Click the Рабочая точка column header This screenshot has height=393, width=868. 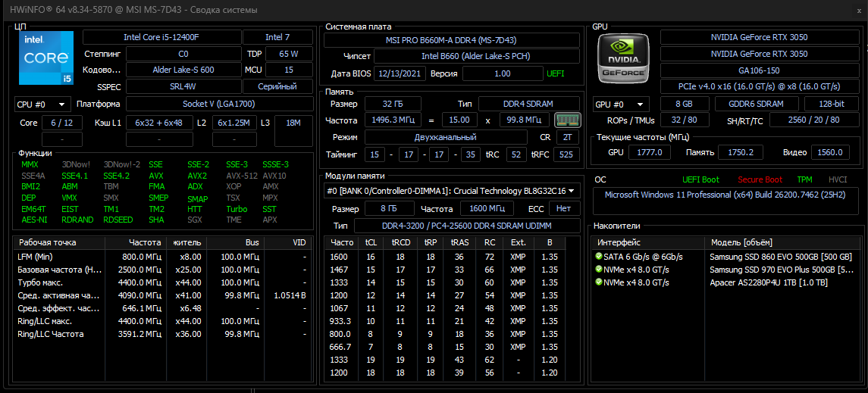(x=59, y=242)
